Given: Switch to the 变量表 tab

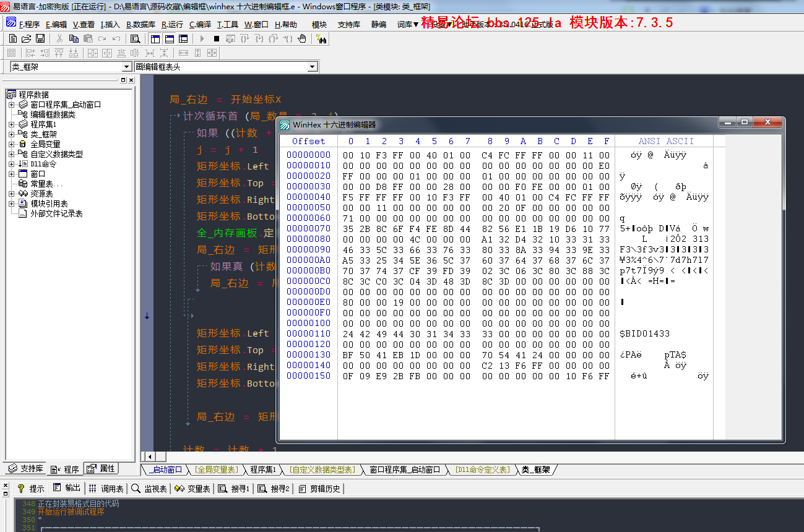Looking at the screenshot, I should 192,489.
